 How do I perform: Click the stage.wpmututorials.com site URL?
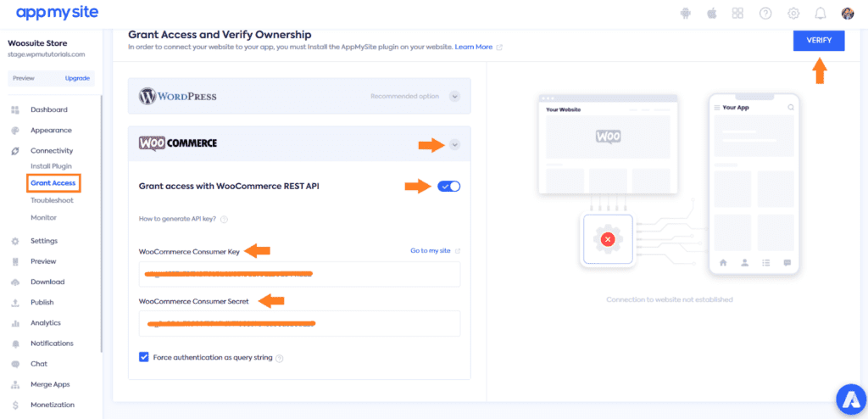click(46, 54)
